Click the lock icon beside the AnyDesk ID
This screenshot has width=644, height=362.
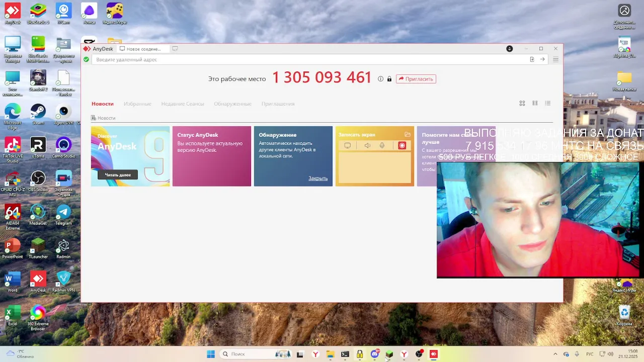click(389, 79)
